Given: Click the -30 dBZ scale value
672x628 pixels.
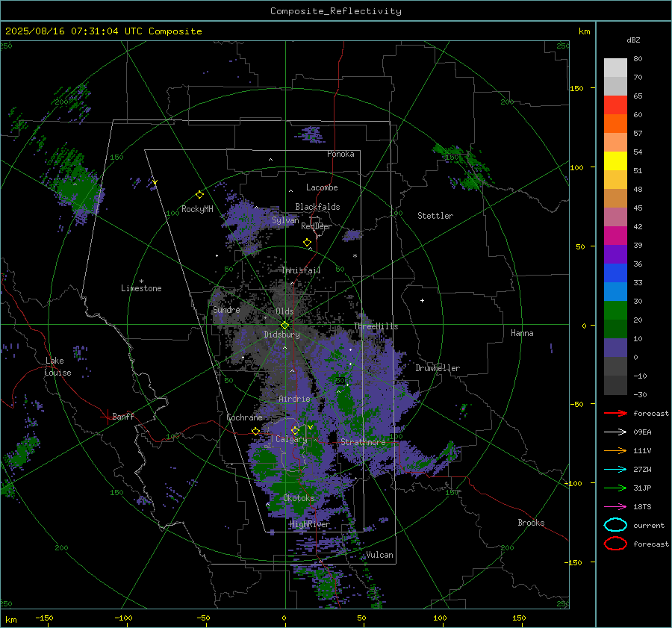Looking at the screenshot, I should [640, 394].
